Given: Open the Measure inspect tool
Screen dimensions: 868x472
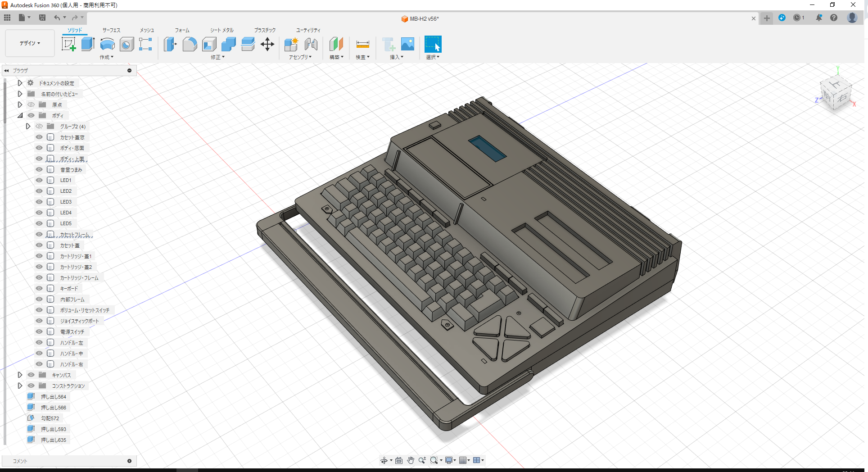Looking at the screenshot, I should coord(362,44).
